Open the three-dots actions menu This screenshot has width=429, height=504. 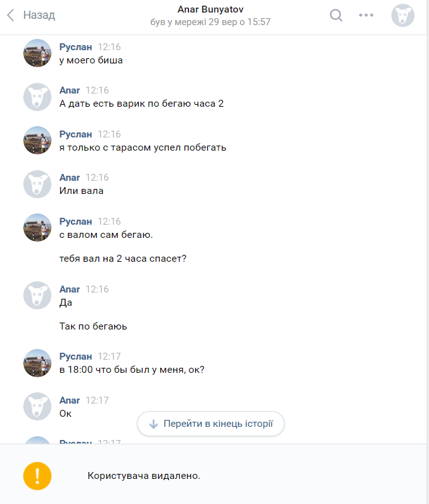pyautogui.click(x=366, y=15)
